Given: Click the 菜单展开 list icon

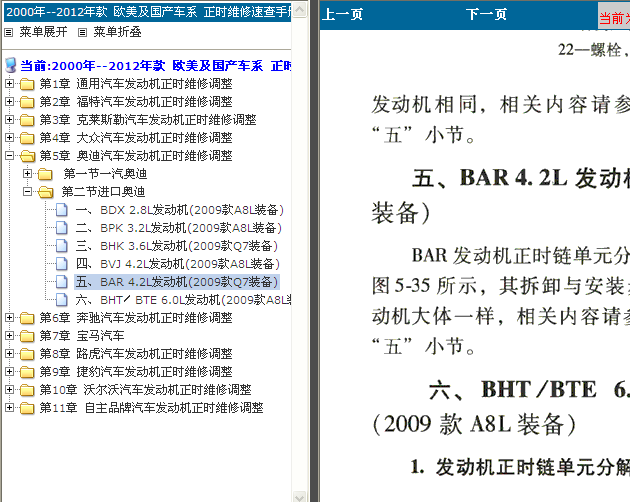Looking at the screenshot, I should pos(8,33).
